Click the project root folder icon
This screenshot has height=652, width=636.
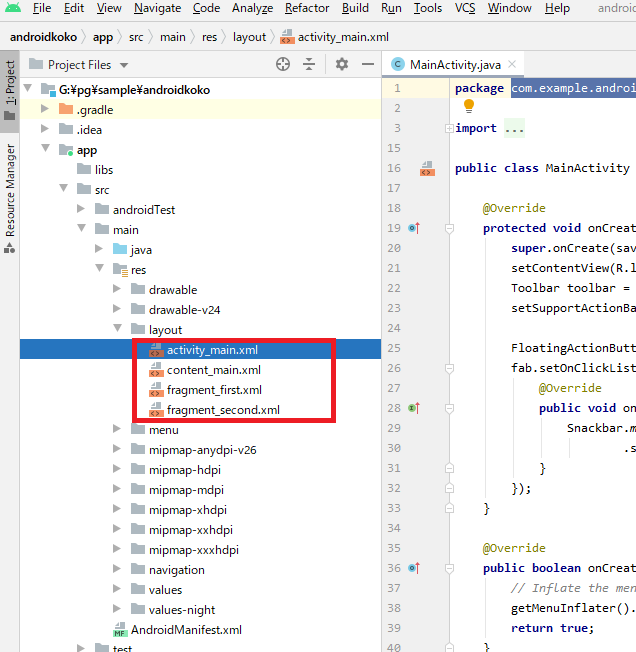pos(48,89)
